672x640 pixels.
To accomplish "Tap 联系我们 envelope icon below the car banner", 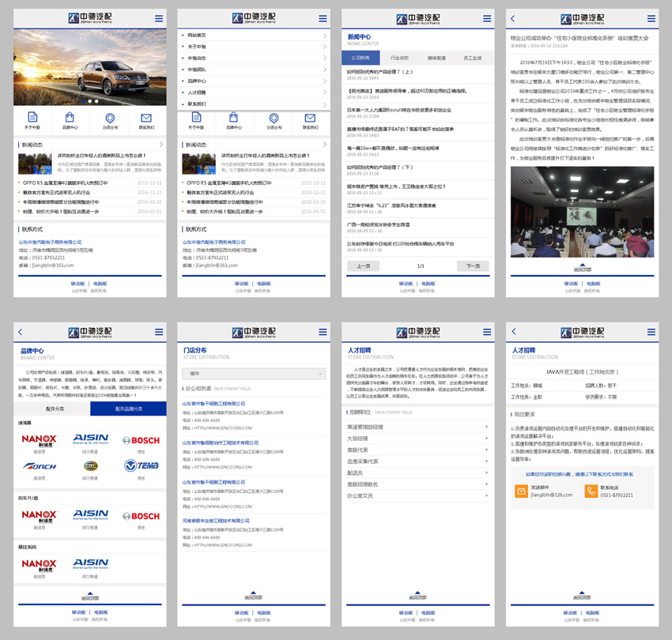I will point(147,119).
